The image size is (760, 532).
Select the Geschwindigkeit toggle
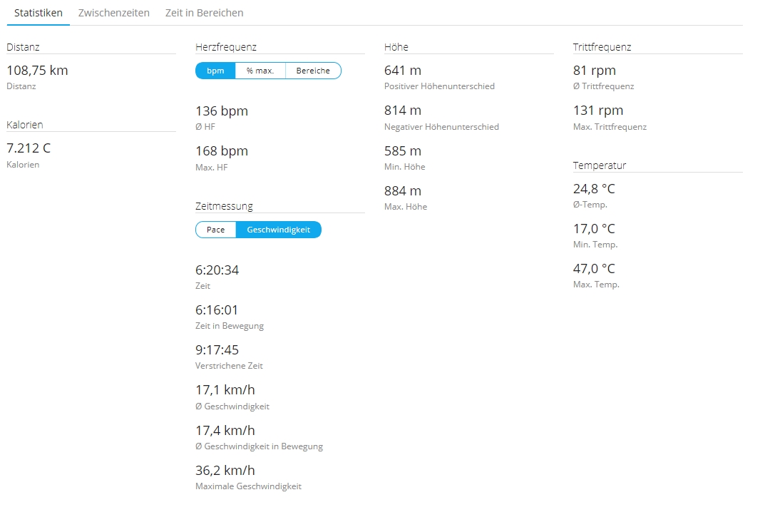tap(278, 230)
